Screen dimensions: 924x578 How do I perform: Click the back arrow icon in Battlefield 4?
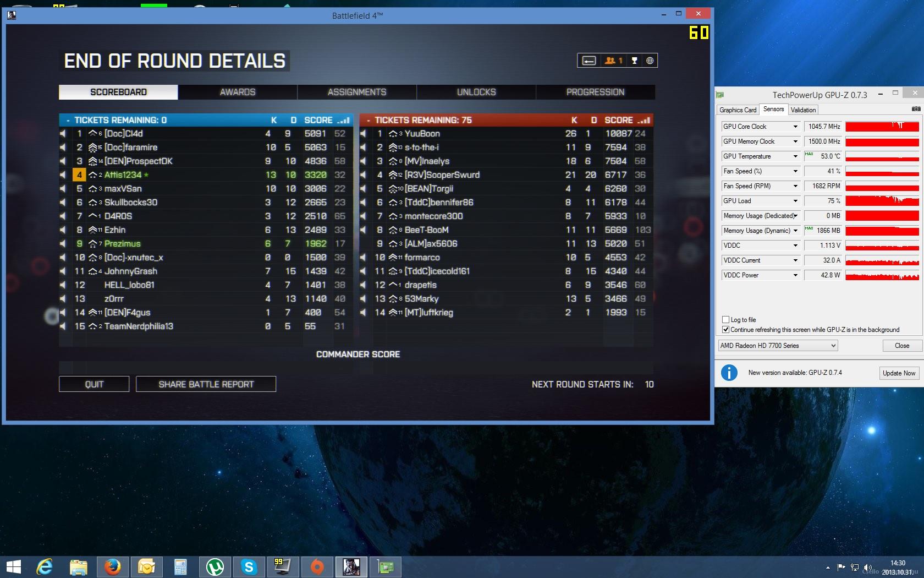tap(589, 61)
